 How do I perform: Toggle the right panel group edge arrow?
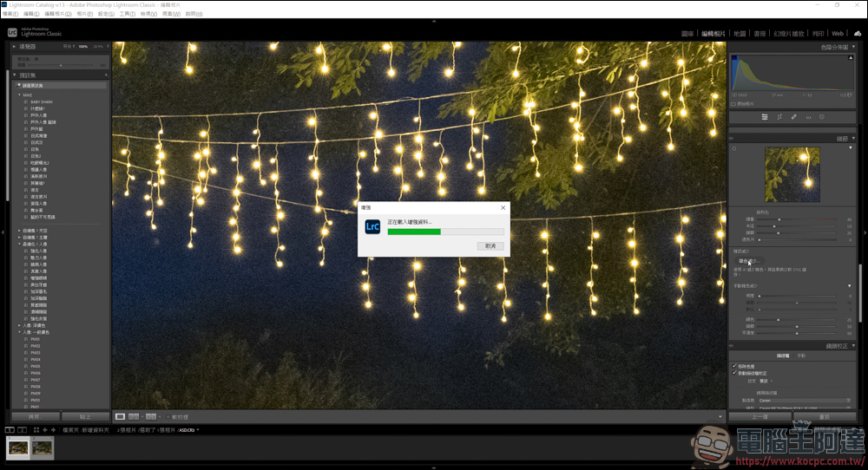[865, 232]
